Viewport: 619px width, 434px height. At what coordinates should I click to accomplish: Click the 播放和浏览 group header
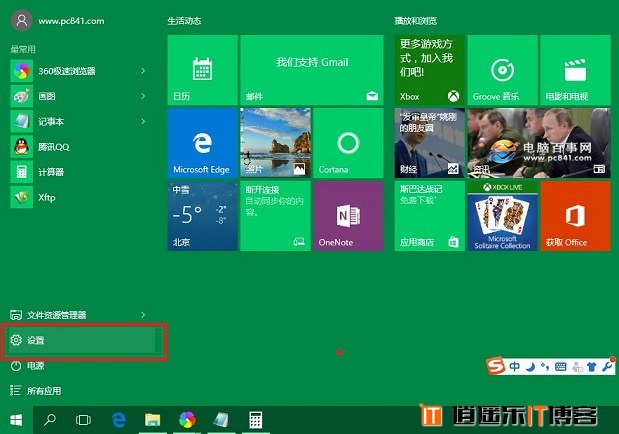[415, 21]
